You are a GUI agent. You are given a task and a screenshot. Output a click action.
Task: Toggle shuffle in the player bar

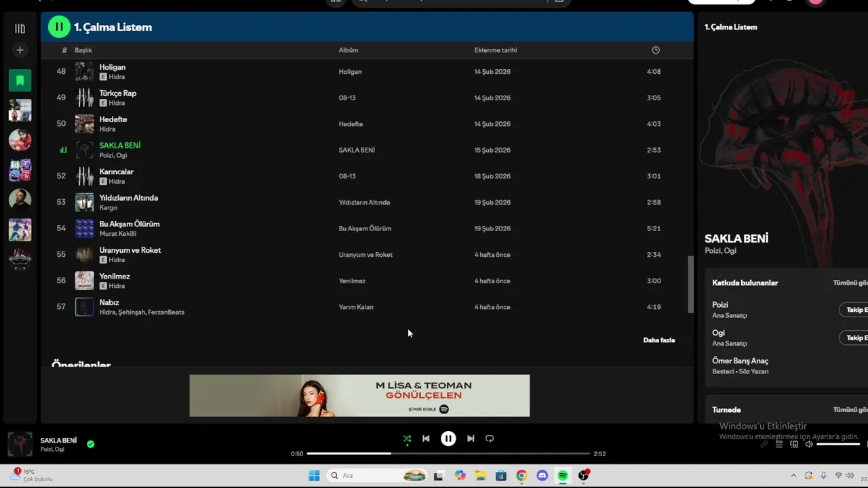407,439
